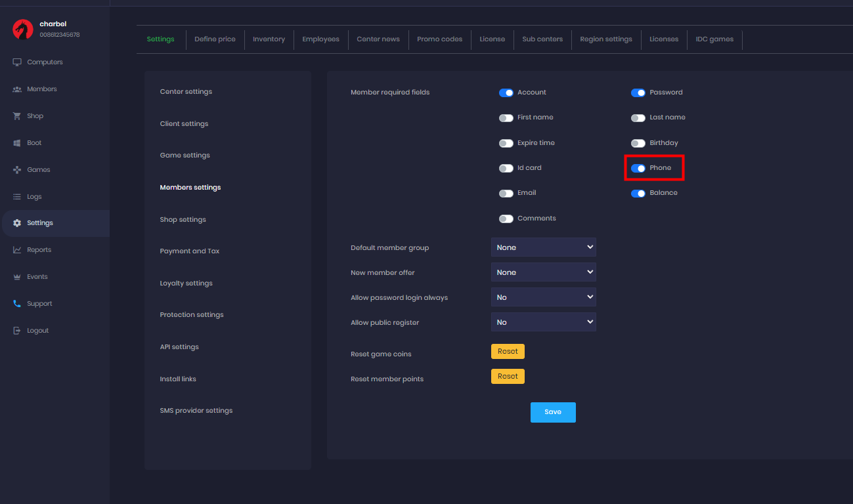Expand the Default member group dropdown

click(543, 247)
